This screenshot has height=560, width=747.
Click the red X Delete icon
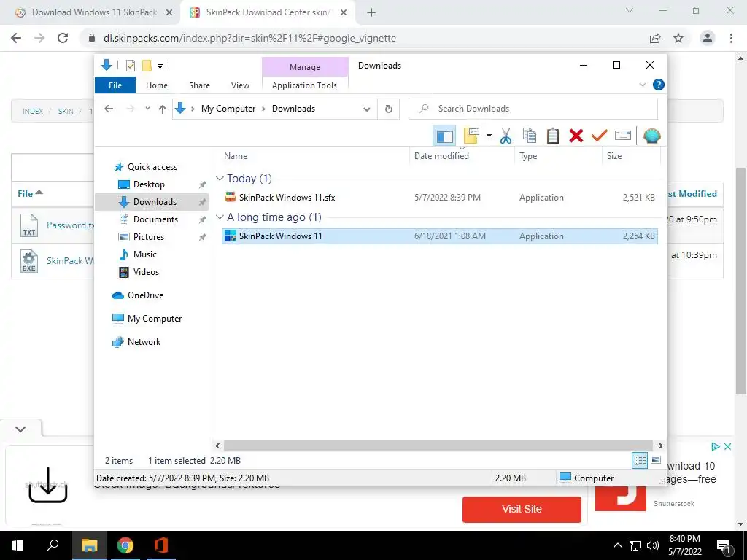tap(576, 136)
